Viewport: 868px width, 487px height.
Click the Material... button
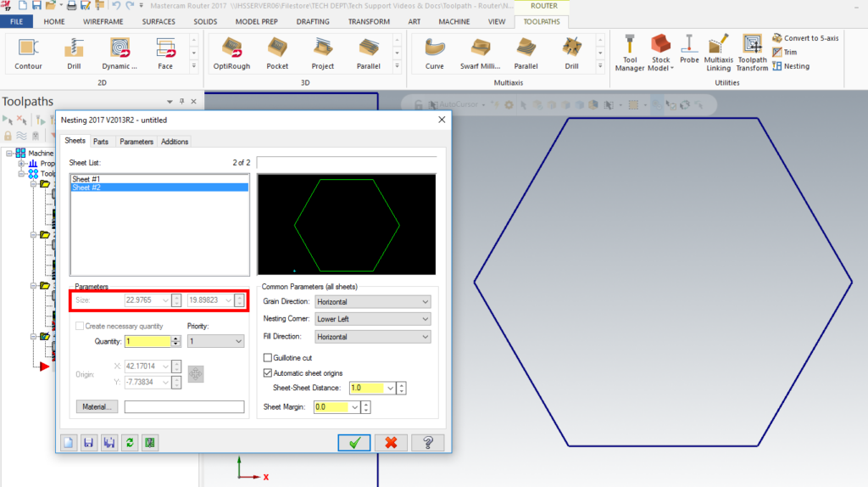(x=97, y=406)
